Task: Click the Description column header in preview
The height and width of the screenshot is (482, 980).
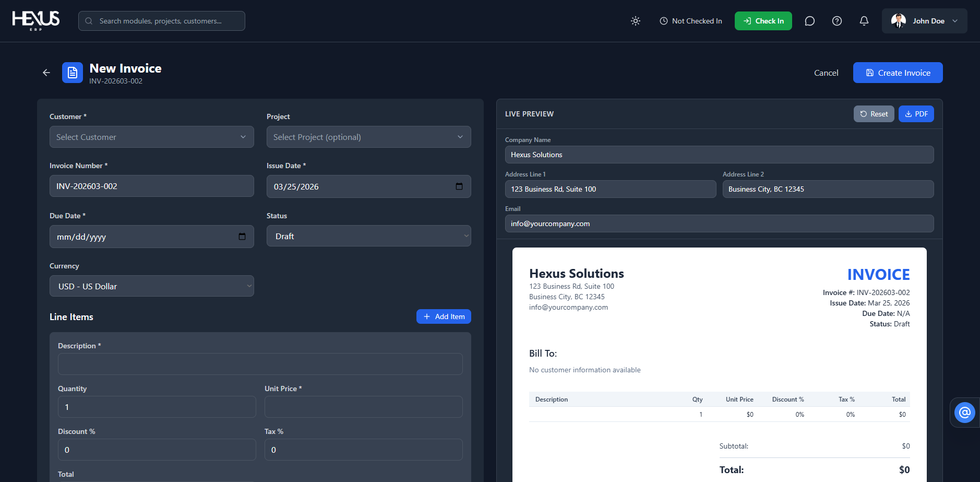Action: (x=552, y=399)
